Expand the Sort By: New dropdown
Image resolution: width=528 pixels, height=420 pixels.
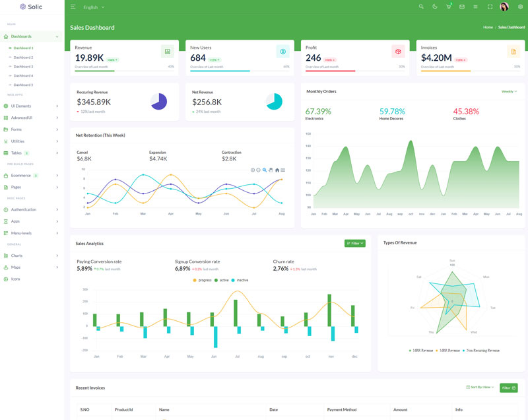tap(480, 387)
